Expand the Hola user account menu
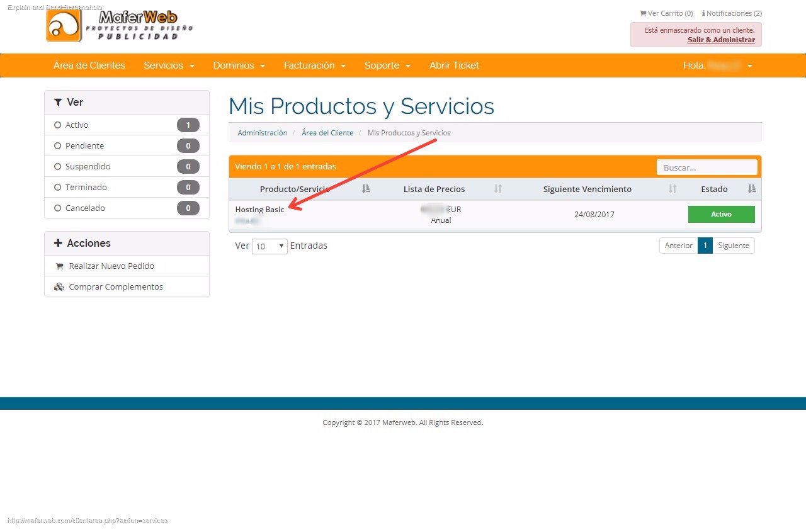This screenshot has width=806, height=532. tap(717, 65)
